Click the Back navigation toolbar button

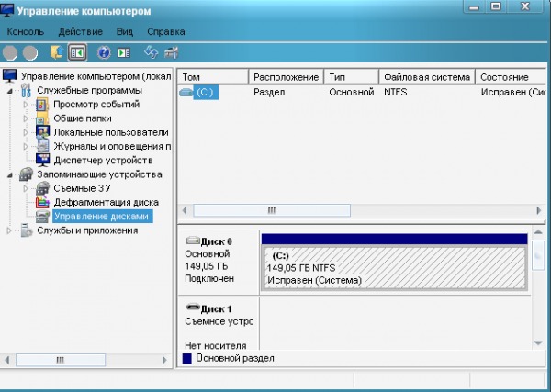click(10, 53)
